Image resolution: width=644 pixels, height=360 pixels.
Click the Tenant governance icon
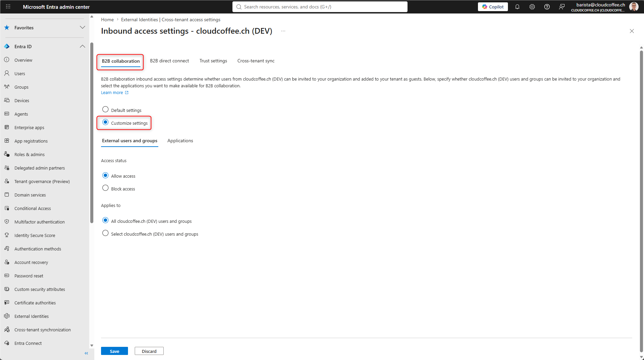click(x=7, y=181)
